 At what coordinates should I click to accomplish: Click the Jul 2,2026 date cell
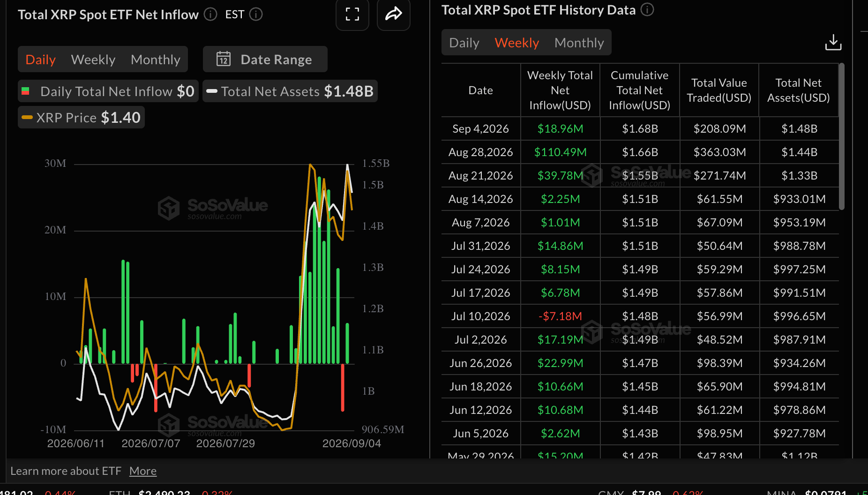click(x=481, y=339)
